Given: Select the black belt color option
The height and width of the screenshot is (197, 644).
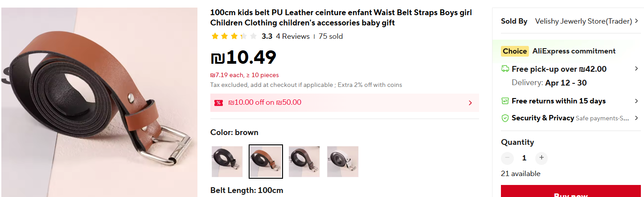Looking at the screenshot, I should [227, 161].
